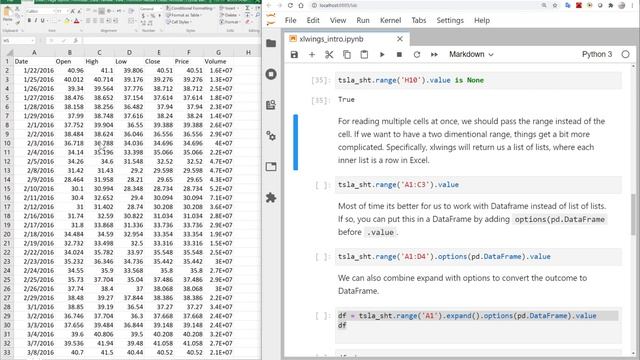Copy selected cells in the Jupyter toolbar

[x=347, y=54]
